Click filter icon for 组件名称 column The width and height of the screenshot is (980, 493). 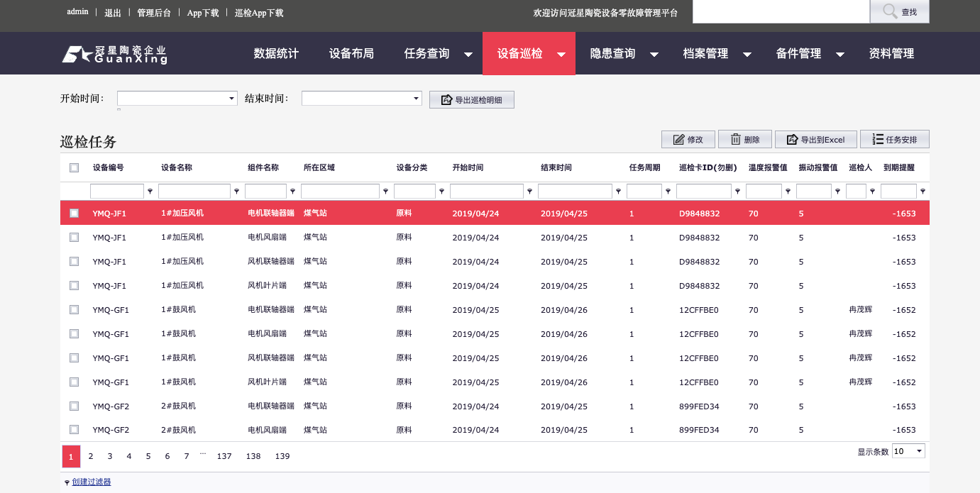tap(292, 192)
